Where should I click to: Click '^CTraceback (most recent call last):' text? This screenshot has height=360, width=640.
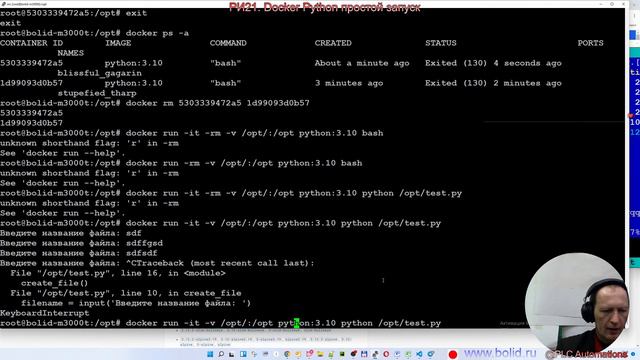220,263
